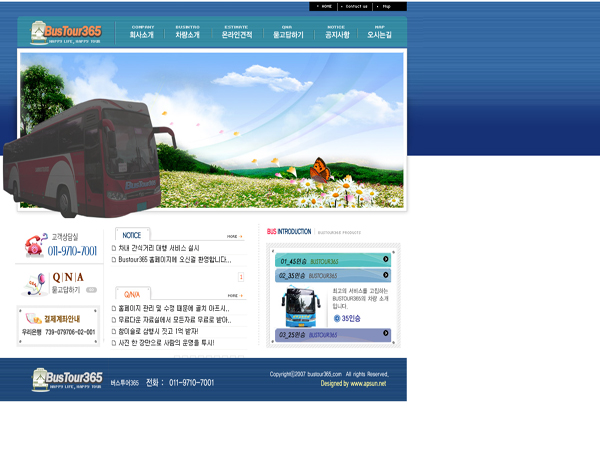The image size is (600, 450).
Task: Open notice about 차내 간식거리 service
Action: pyautogui.click(x=159, y=248)
